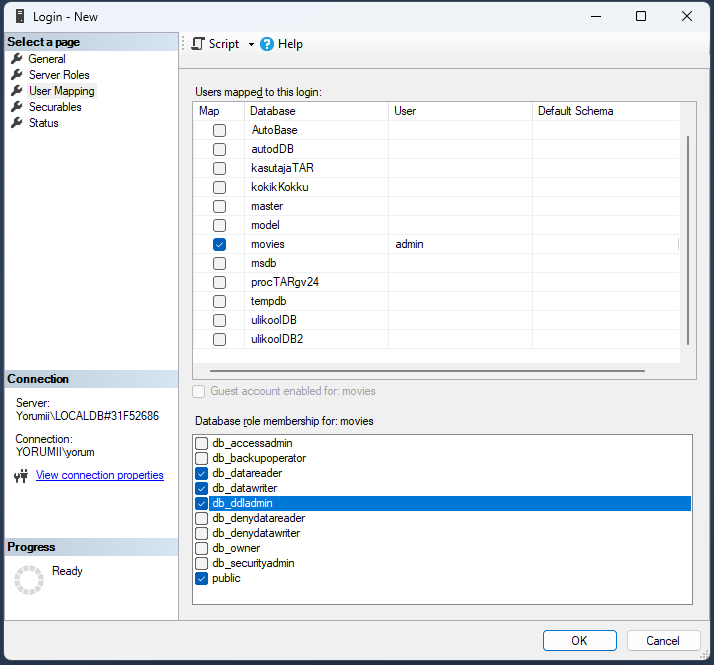The width and height of the screenshot is (714, 665).
Task: Click the procTARgv24 database name
Action: [285, 282]
